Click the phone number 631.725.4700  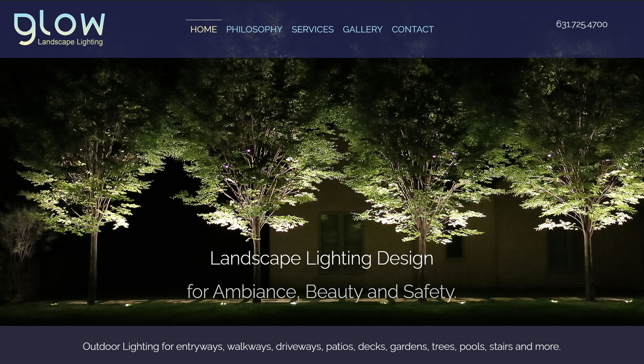pyautogui.click(x=582, y=24)
